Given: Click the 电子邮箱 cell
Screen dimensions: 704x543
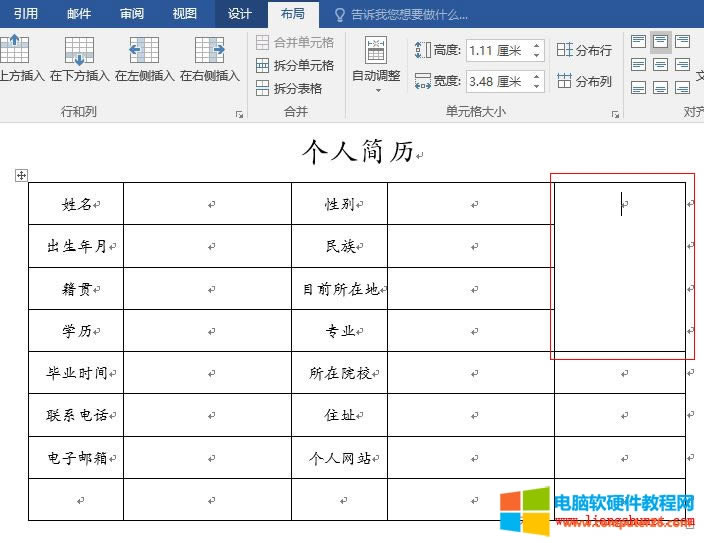Looking at the screenshot, I should [76, 458].
